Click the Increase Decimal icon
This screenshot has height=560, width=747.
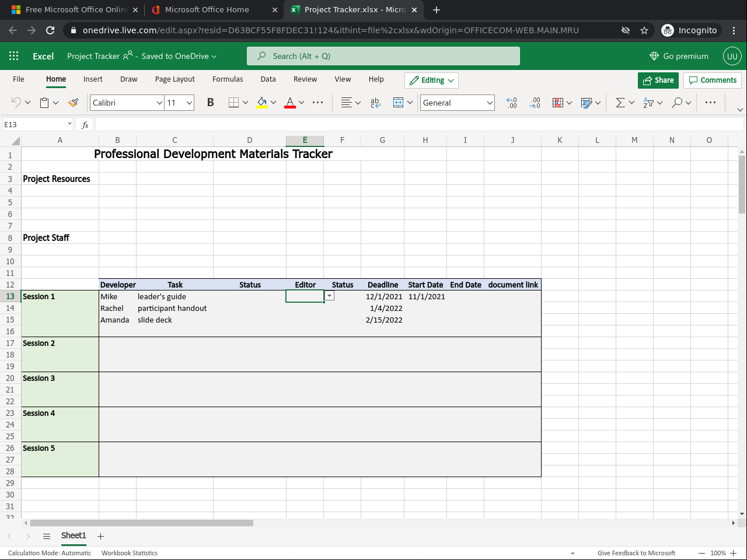tap(535, 102)
